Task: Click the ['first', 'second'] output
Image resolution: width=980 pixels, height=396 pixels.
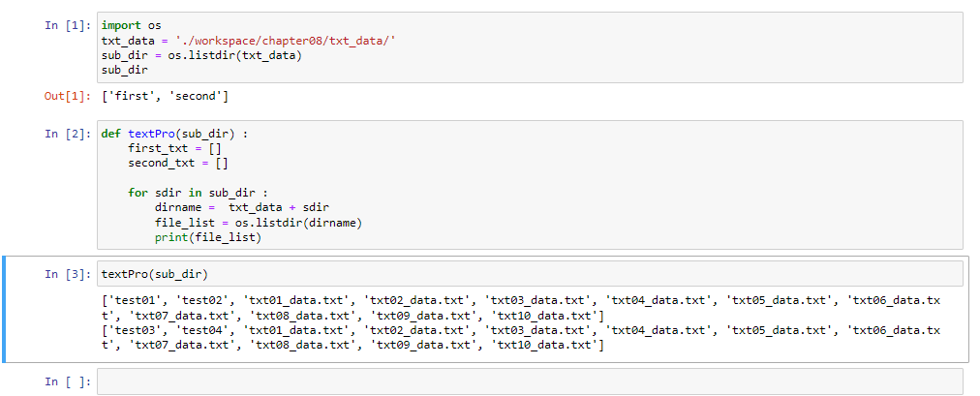Action: click(165, 96)
